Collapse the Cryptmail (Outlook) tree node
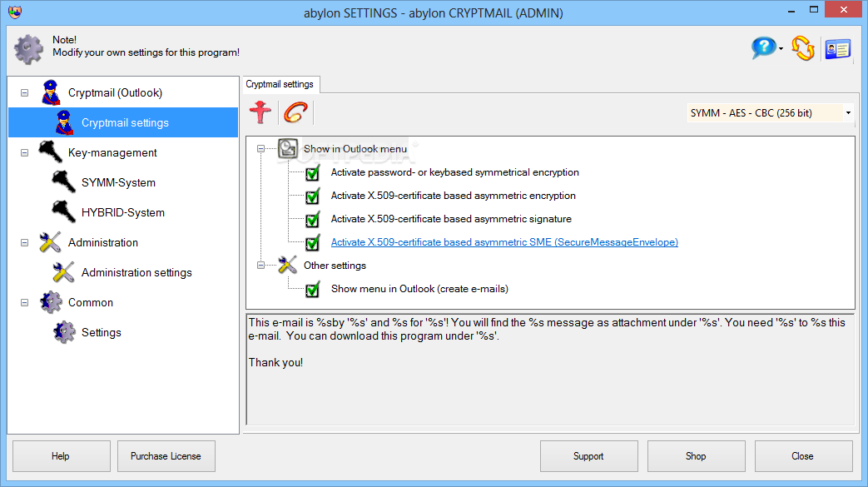The image size is (868, 487). (x=24, y=92)
